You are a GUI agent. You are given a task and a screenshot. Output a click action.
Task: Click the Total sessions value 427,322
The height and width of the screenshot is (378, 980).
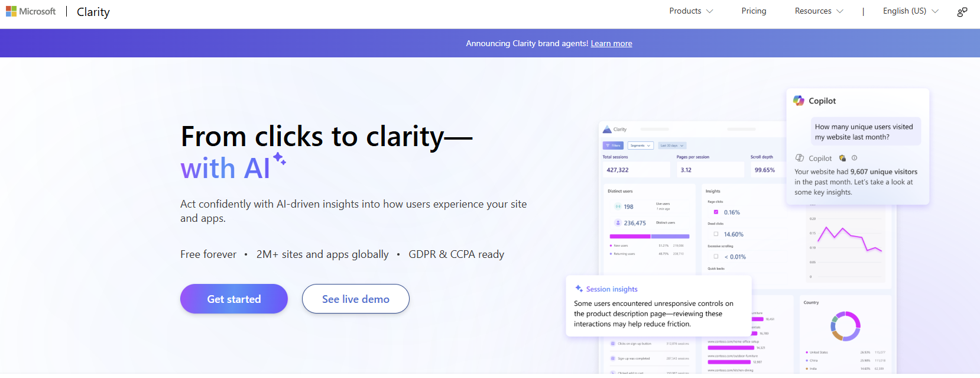(x=618, y=170)
